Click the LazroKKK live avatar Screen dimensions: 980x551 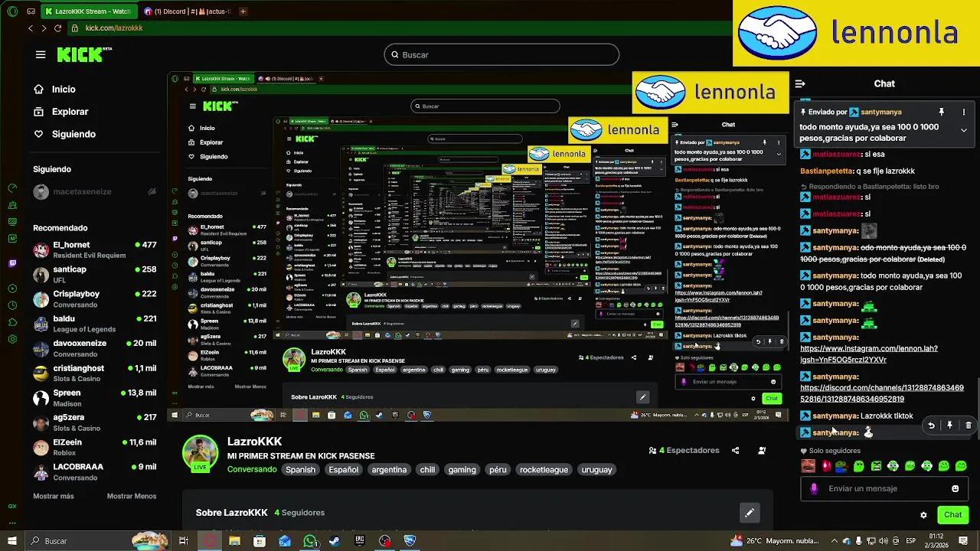(x=200, y=452)
